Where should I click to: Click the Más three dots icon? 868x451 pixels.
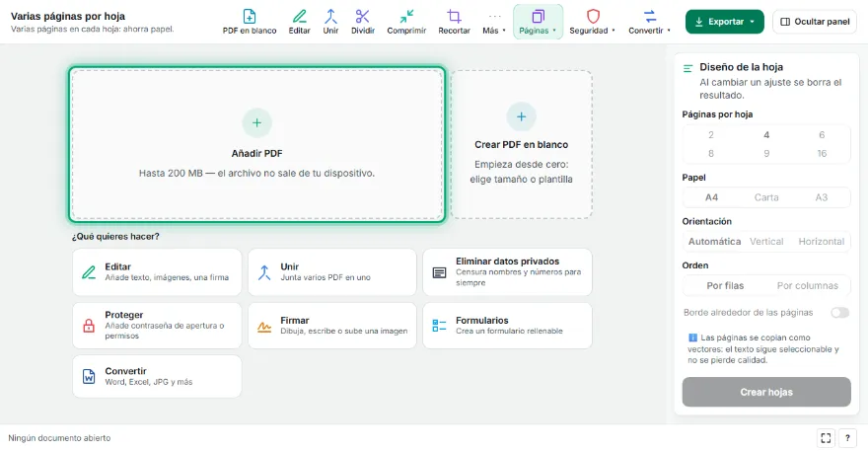point(494,16)
